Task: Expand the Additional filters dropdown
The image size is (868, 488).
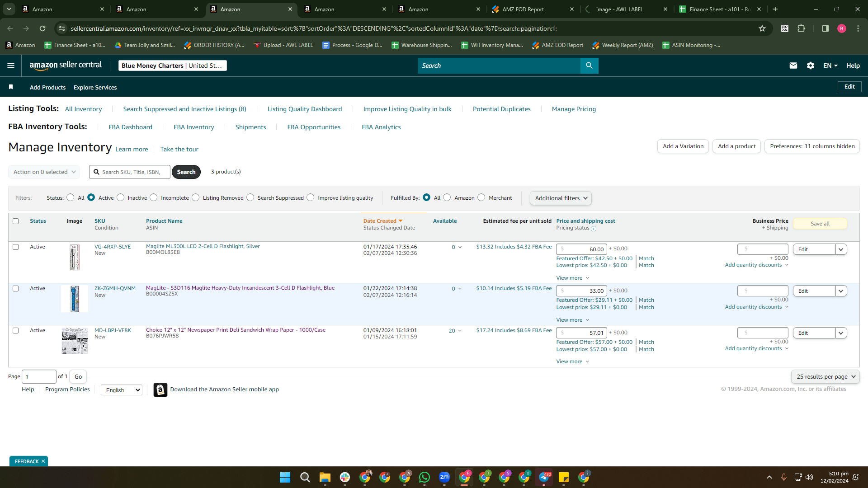Action: [561, 198]
